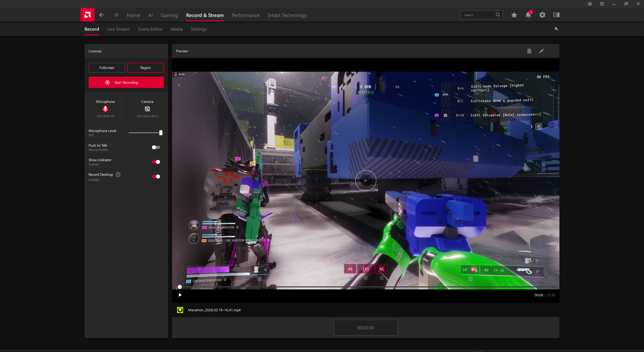
Task: Open the Performance menu tab
Action: [x=245, y=15]
